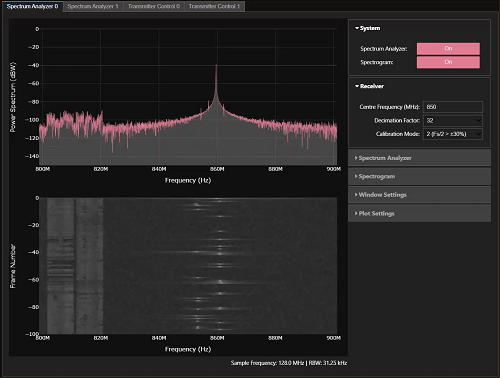This screenshot has width=500, height=378.
Task: Select the Spectrum Analyzer 0 tab
Action: pos(32,6)
